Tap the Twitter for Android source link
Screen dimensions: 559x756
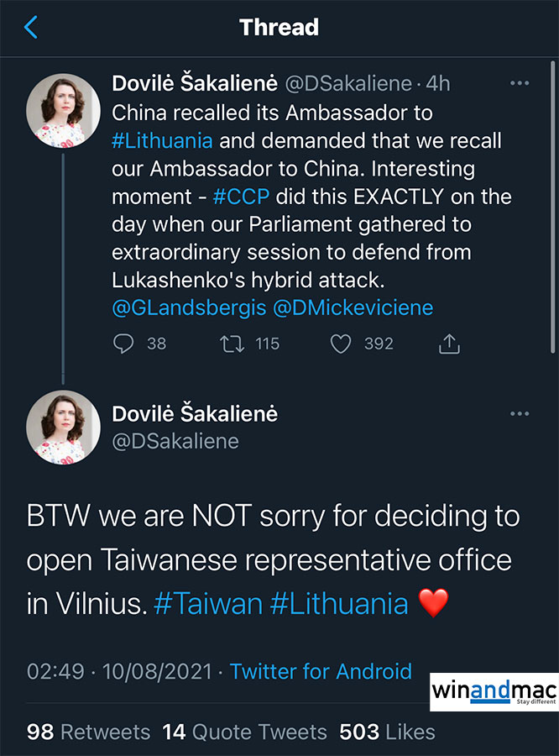321,672
